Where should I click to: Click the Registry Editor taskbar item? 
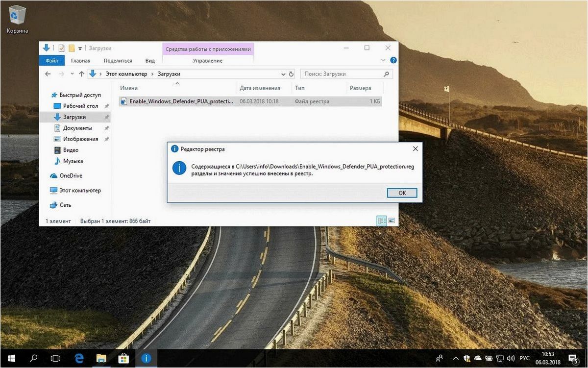click(x=146, y=358)
